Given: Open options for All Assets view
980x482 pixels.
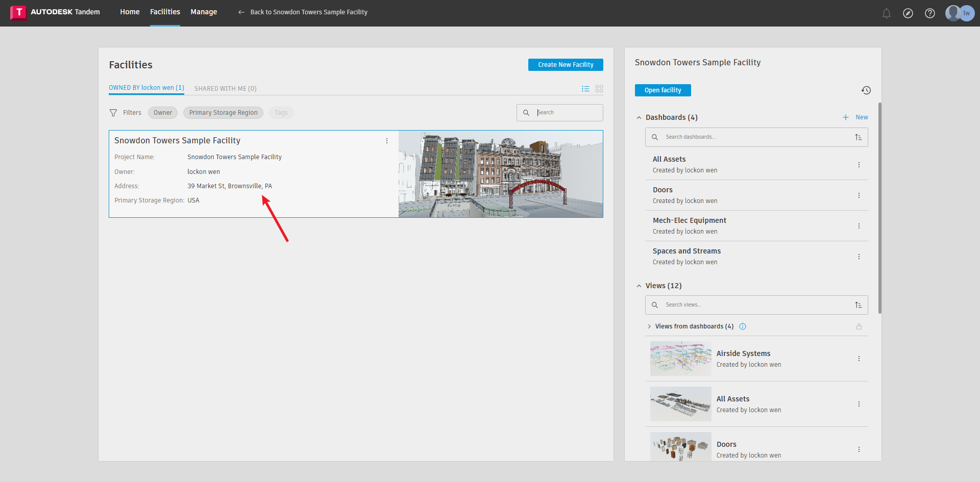Looking at the screenshot, I should coord(859,404).
